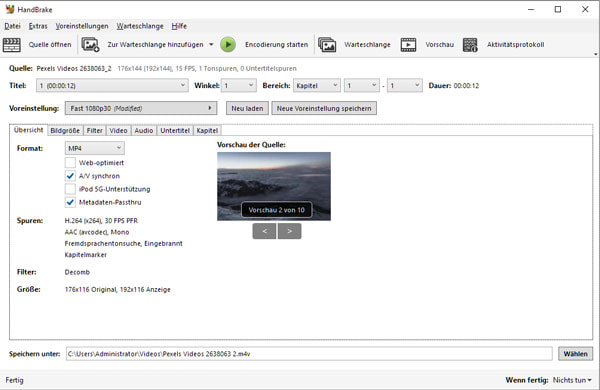Open the Voreinstellung Fast 1080p30 selector
Image resolution: width=600 pixels, height=390 pixels.
[x=141, y=108]
